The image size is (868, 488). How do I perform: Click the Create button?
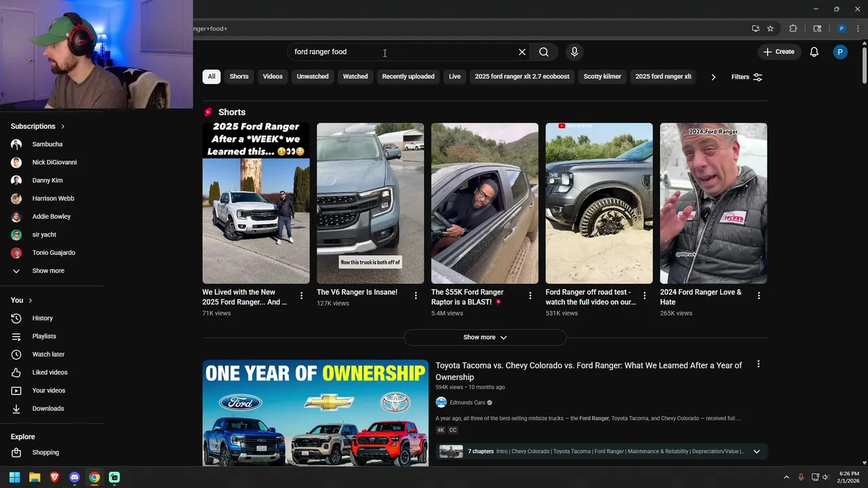tap(778, 52)
